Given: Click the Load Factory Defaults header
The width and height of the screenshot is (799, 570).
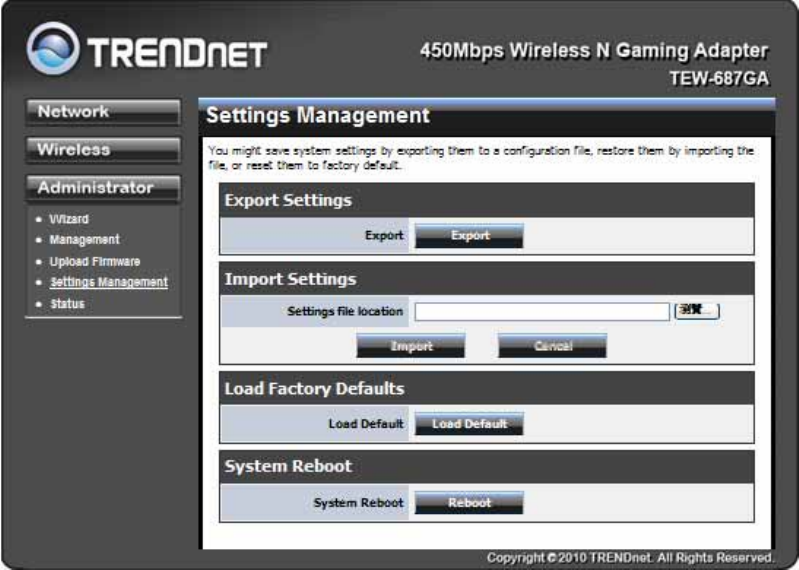Looking at the screenshot, I should tap(487, 389).
